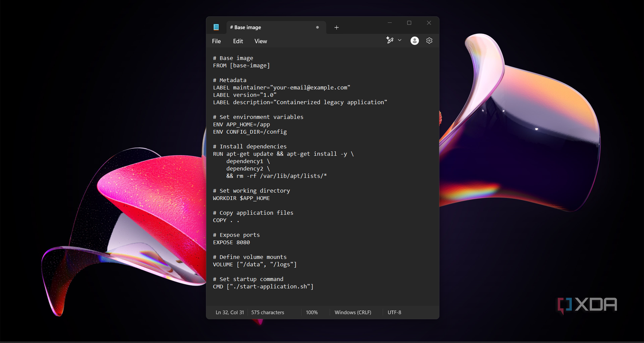Open Notepad settings gear icon
This screenshot has height=343, width=644.
click(429, 41)
